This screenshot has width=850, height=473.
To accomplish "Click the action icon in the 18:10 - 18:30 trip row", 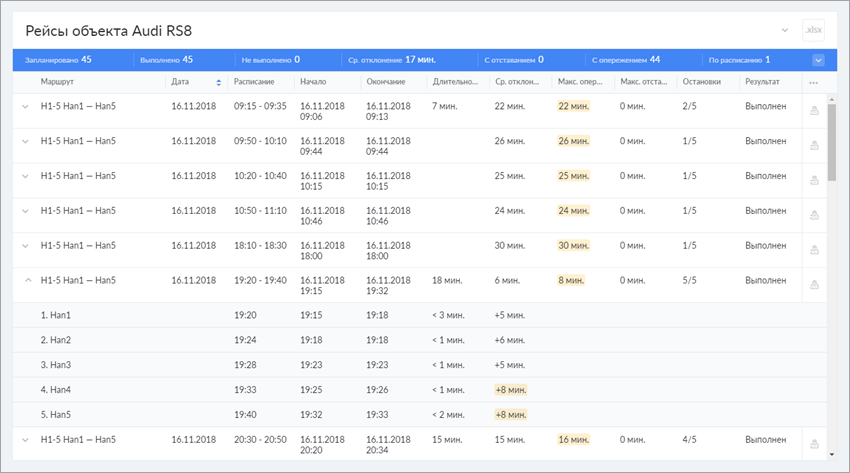I will pyautogui.click(x=814, y=251).
